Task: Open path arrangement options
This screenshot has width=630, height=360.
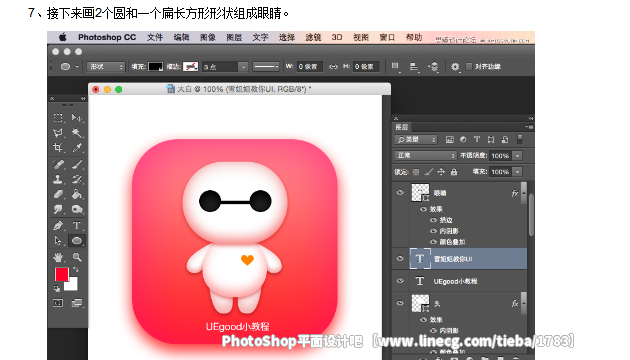Action: (434, 67)
